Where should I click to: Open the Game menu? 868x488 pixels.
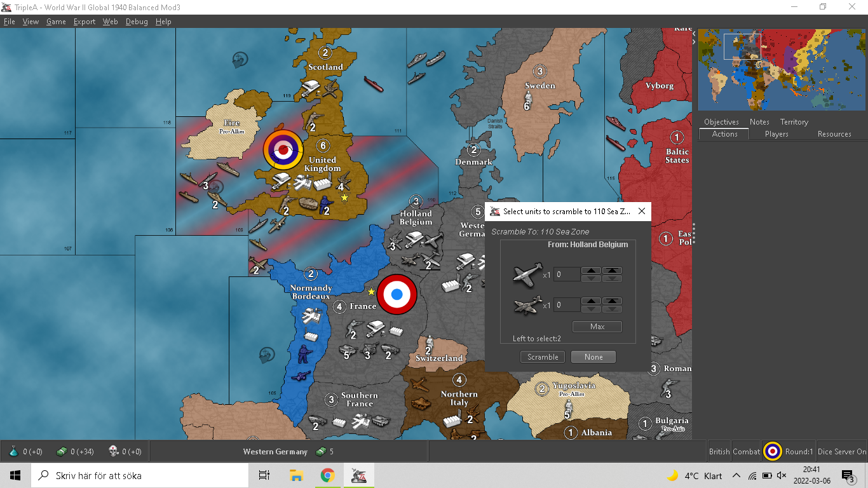(56, 22)
